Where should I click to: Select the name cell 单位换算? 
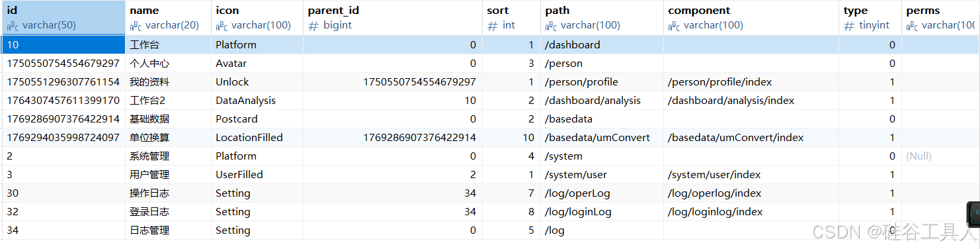coord(168,138)
